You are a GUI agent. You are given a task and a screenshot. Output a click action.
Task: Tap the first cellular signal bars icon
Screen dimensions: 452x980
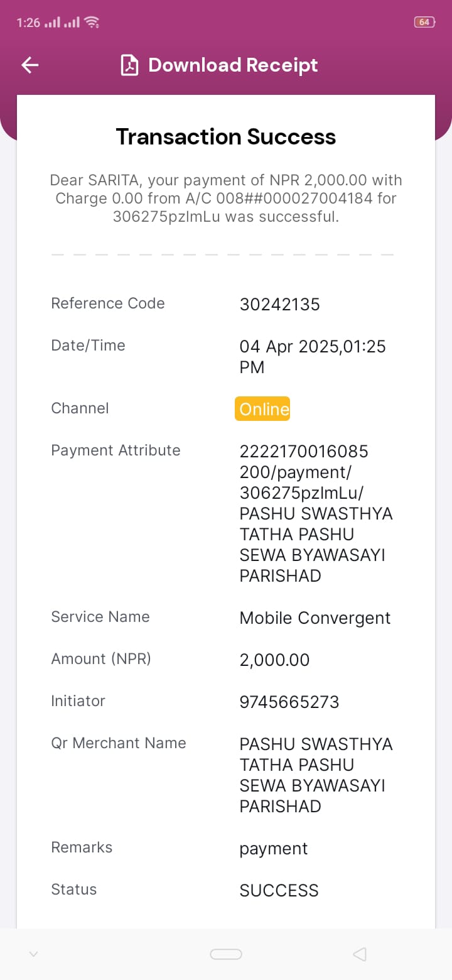coord(52,22)
